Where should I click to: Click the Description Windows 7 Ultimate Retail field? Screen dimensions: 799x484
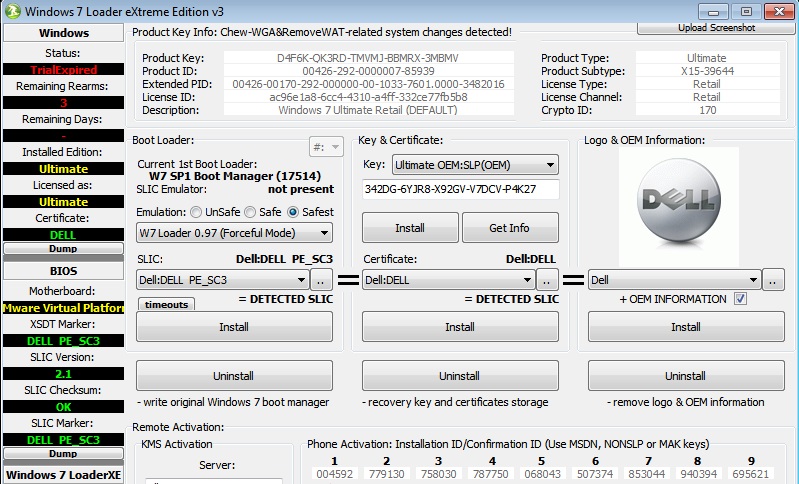tap(368, 110)
